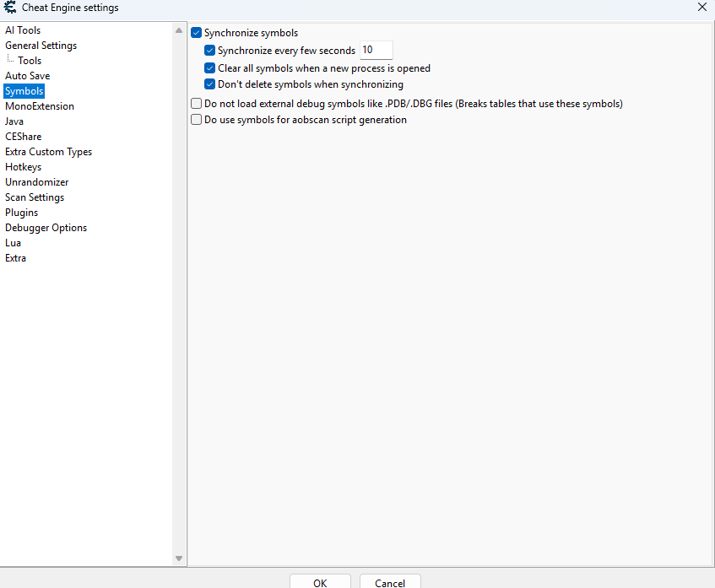
Task: Open CEShare settings page
Action: point(24,137)
